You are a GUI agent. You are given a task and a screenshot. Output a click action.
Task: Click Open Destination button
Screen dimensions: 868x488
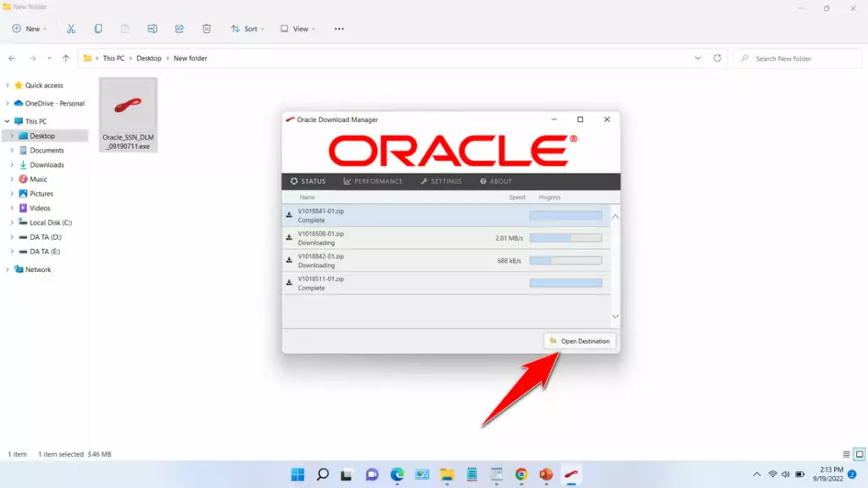tap(580, 341)
